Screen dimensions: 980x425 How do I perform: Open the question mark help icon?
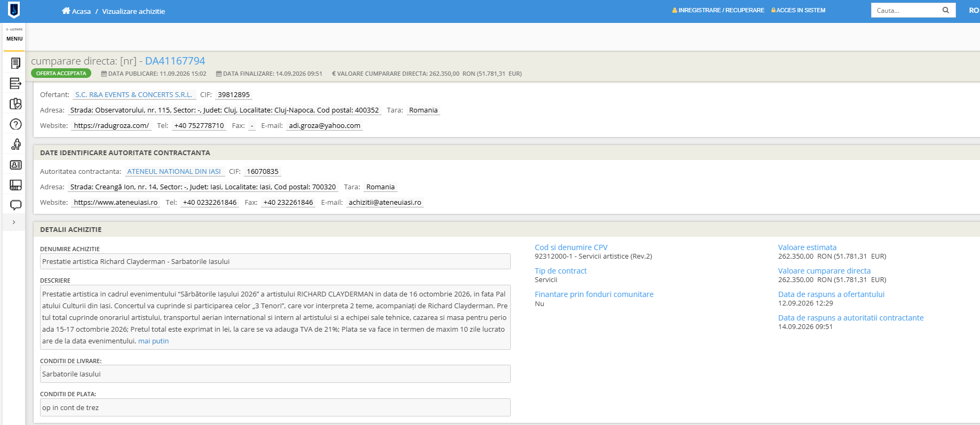tap(15, 124)
